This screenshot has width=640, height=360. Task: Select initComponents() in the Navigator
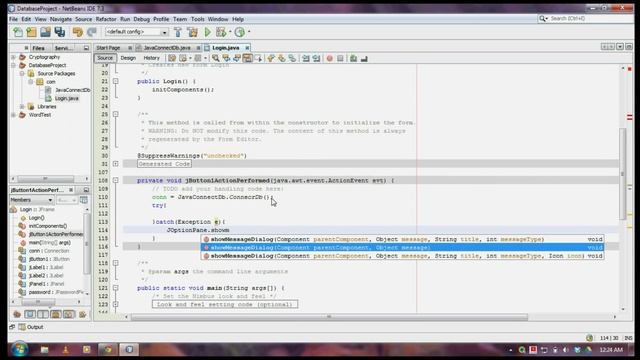(48, 226)
